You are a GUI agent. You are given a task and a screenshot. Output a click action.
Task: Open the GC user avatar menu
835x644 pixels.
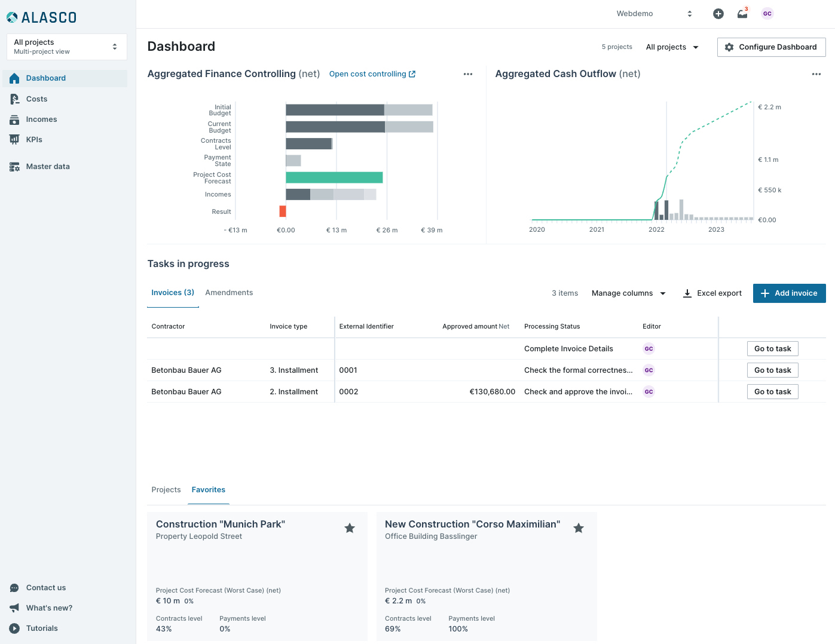tap(767, 14)
